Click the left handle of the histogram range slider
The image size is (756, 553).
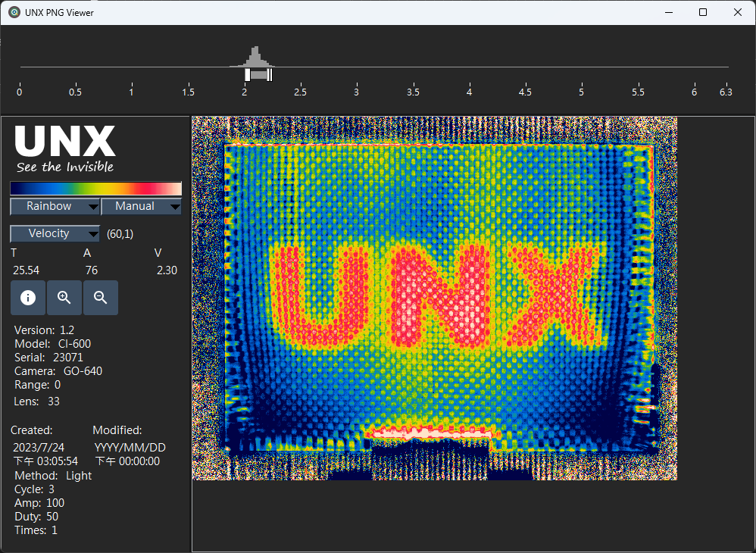pyautogui.click(x=248, y=75)
